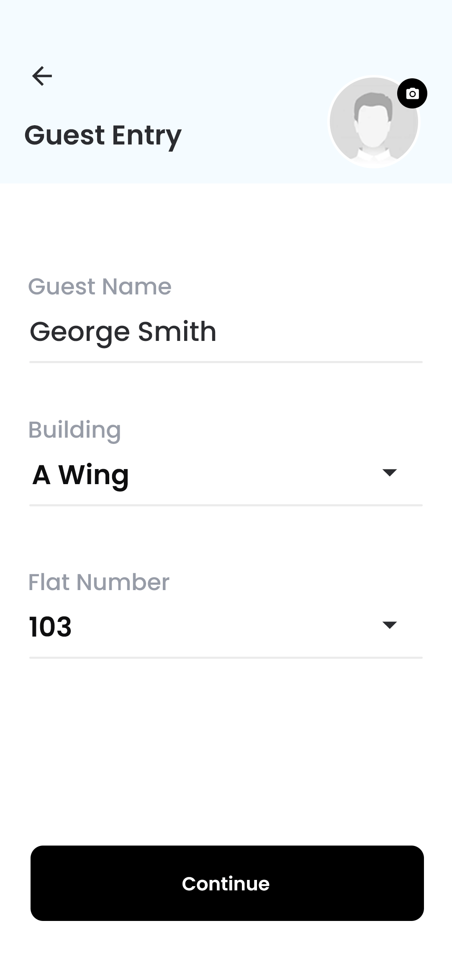This screenshot has height=980, width=452.
Task: Click the 'Guest Entry' page heading
Action: click(x=103, y=135)
